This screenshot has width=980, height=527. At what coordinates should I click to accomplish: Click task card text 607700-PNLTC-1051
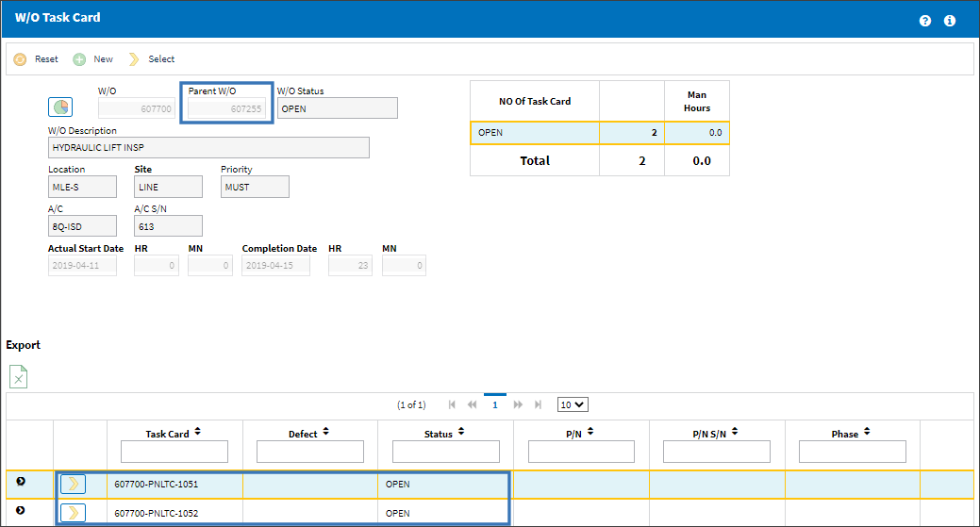point(157,484)
